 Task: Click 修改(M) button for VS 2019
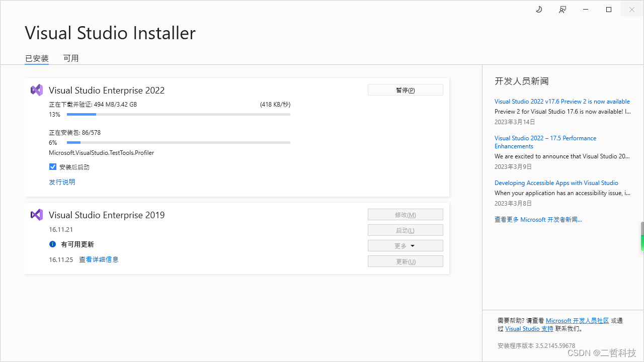pos(406,215)
